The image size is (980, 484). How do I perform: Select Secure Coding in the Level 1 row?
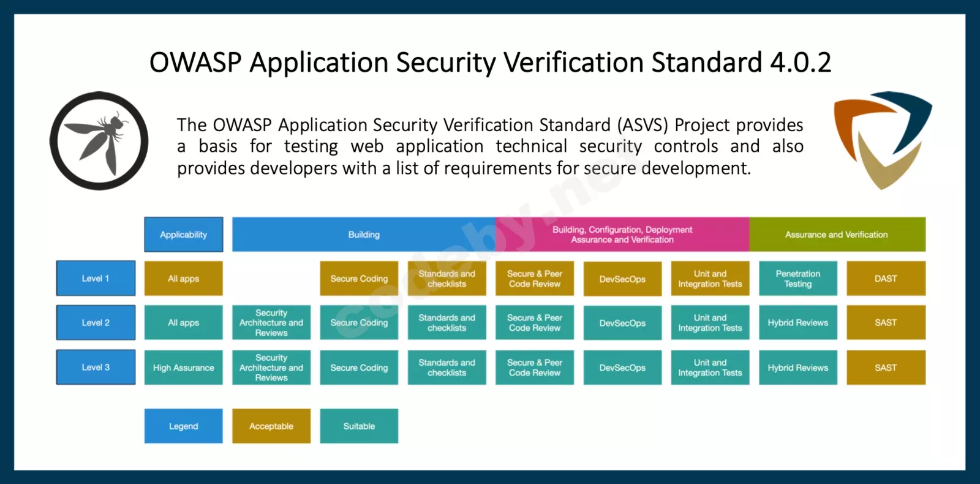click(x=359, y=279)
